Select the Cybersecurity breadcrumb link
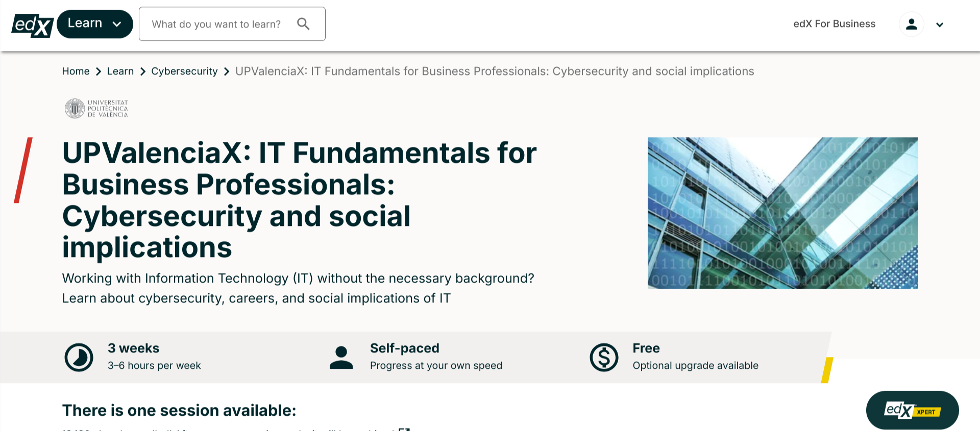 (184, 71)
